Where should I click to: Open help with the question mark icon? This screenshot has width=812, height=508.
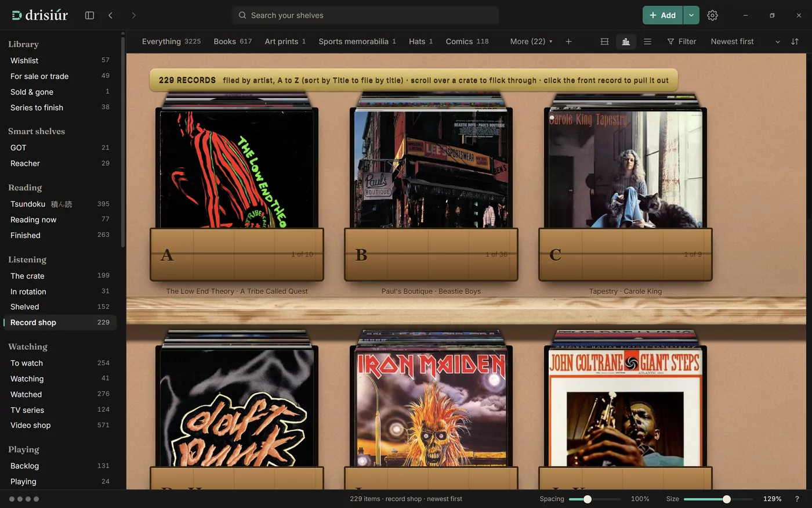point(797,499)
